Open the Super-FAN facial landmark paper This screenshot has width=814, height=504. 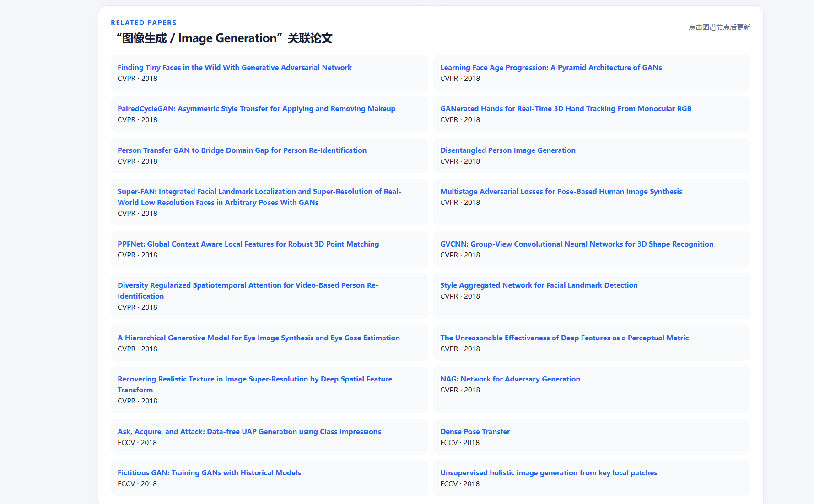pos(259,197)
